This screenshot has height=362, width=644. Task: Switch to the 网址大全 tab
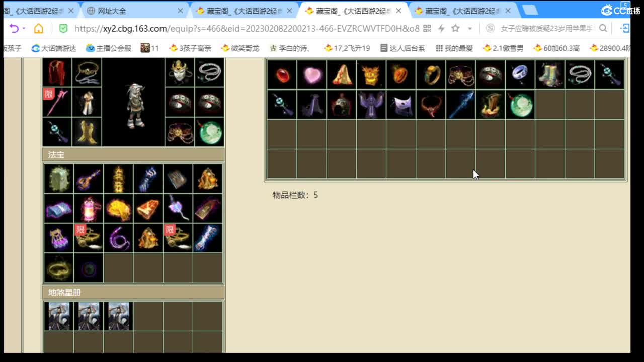click(x=135, y=11)
